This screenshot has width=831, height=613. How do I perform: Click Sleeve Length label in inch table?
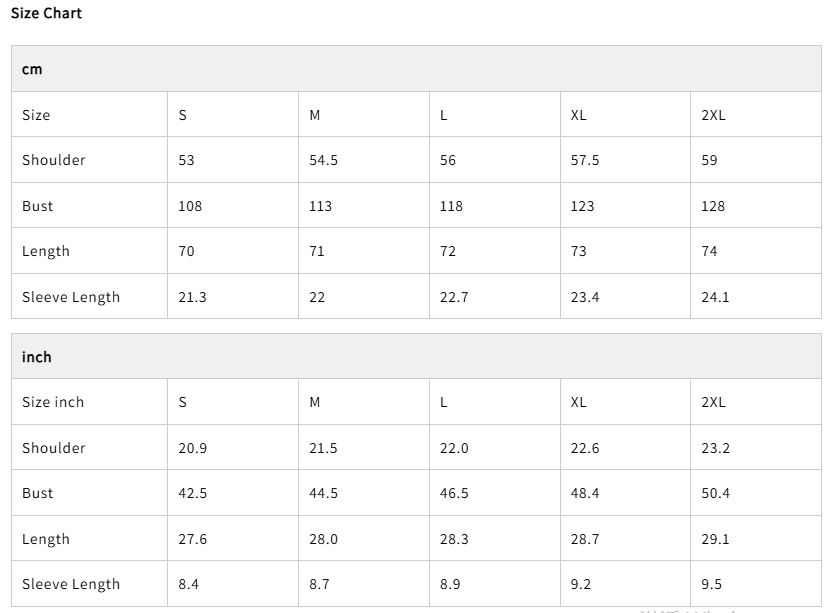pyautogui.click(x=71, y=584)
